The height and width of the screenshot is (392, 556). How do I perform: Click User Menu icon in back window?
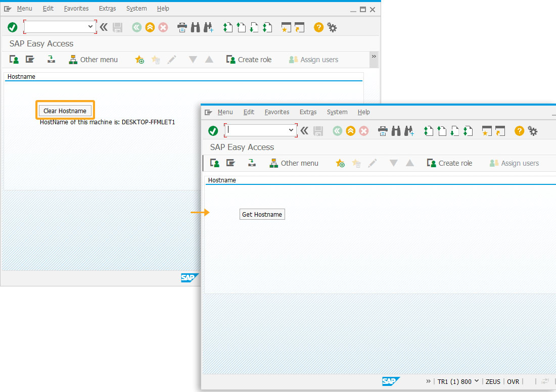[x=14, y=60]
